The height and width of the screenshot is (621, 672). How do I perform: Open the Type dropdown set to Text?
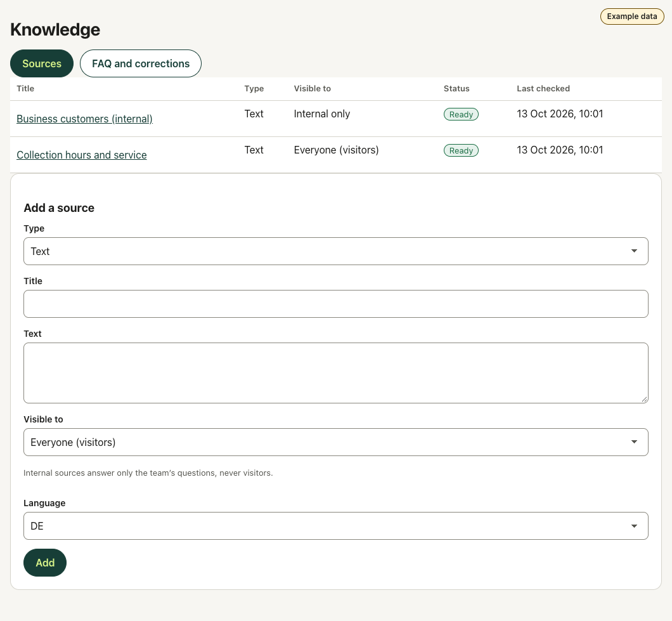pyautogui.click(x=335, y=251)
